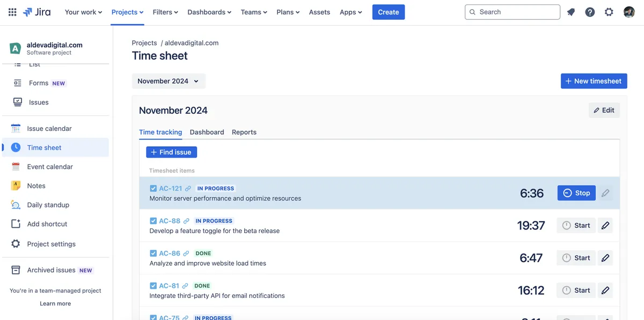Screen dimensions: 644x320
Task: Open issue link AC-86
Action: click(x=170, y=254)
